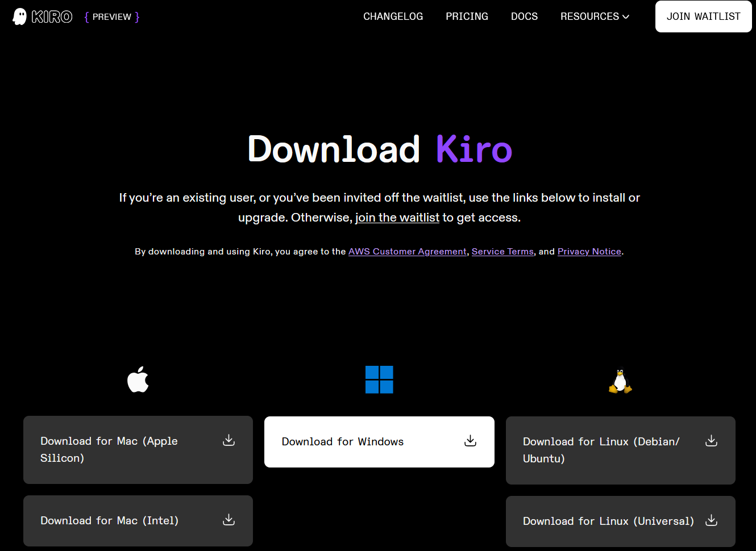
Task: Open the Privacy Notice link
Action: coord(589,251)
